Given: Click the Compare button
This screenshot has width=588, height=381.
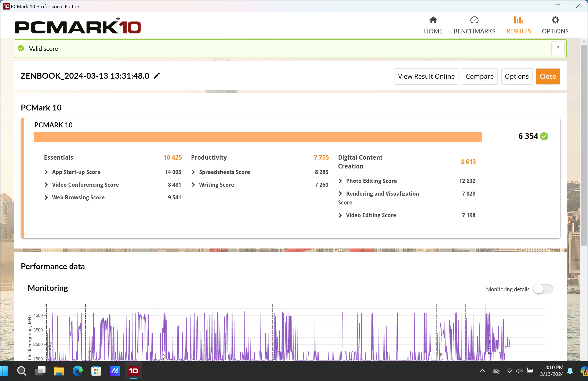Looking at the screenshot, I should pyautogui.click(x=480, y=76).
